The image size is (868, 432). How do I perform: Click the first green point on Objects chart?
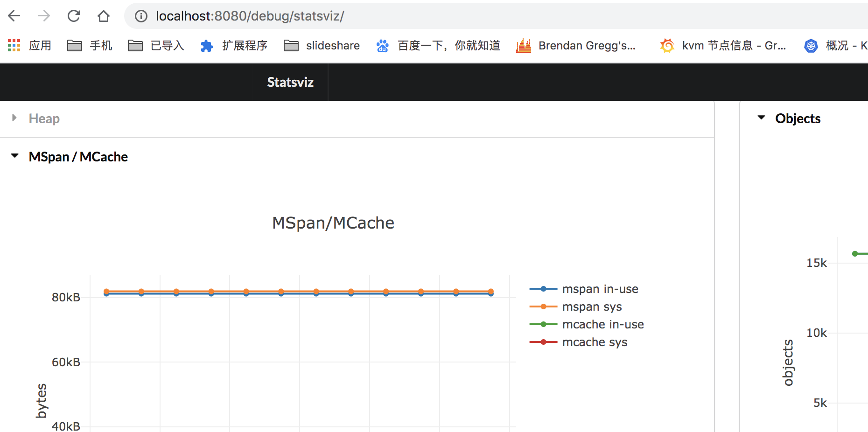point(855,254)
